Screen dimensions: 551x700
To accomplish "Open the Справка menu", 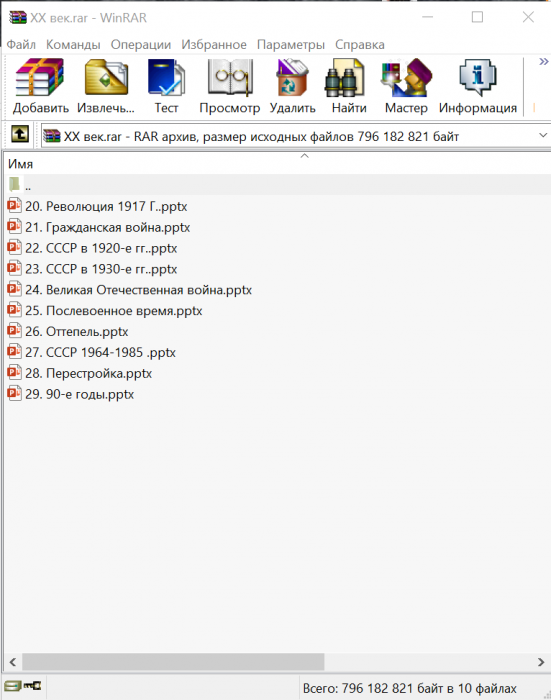I will coord(360,45).
